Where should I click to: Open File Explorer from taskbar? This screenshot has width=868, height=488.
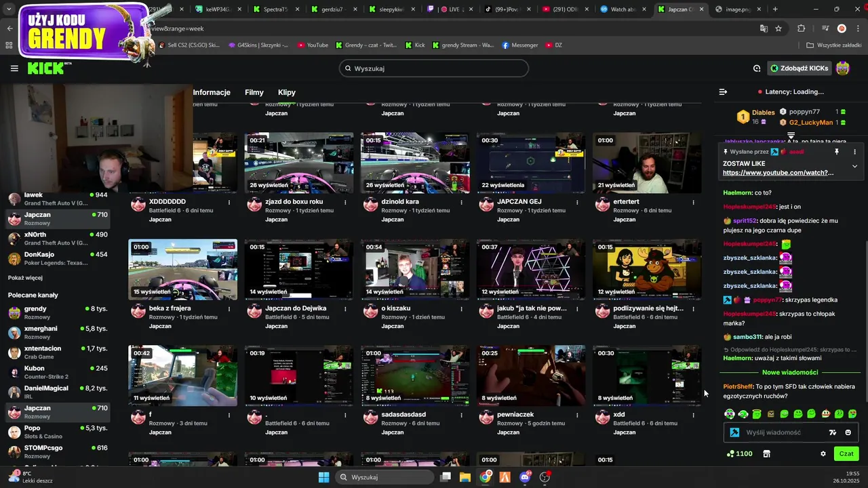pyautogui.click(x=465, y=477)
